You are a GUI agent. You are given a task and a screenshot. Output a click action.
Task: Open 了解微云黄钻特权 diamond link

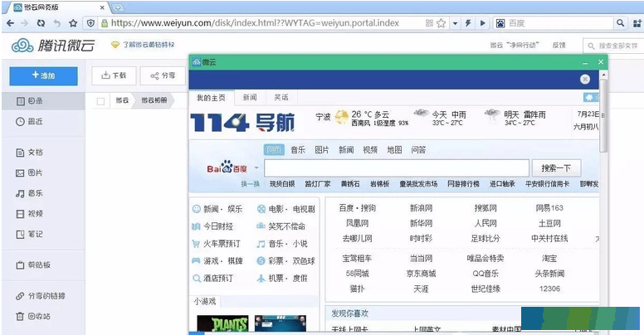click(144, 45)
